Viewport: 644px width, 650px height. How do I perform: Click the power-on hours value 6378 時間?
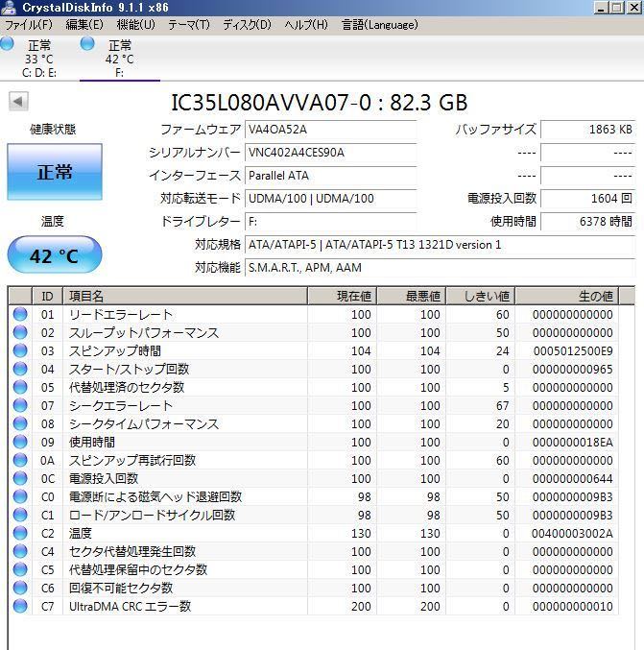[587, 222]
